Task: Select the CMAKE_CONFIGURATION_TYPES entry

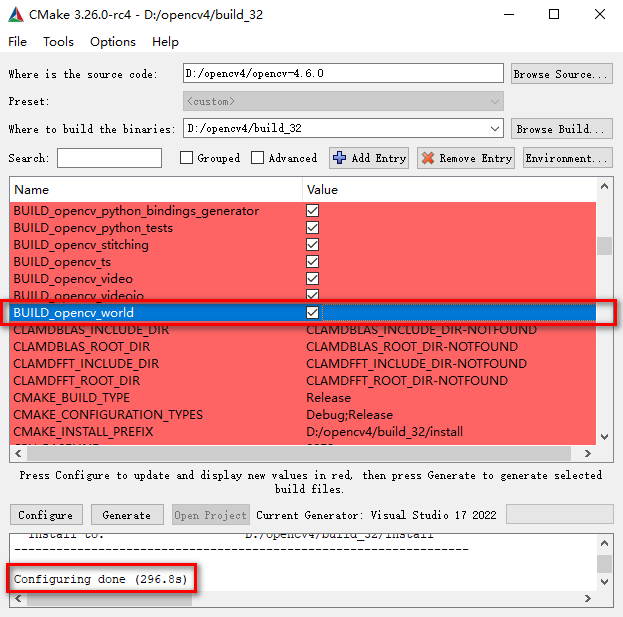Action: point(108,415)
